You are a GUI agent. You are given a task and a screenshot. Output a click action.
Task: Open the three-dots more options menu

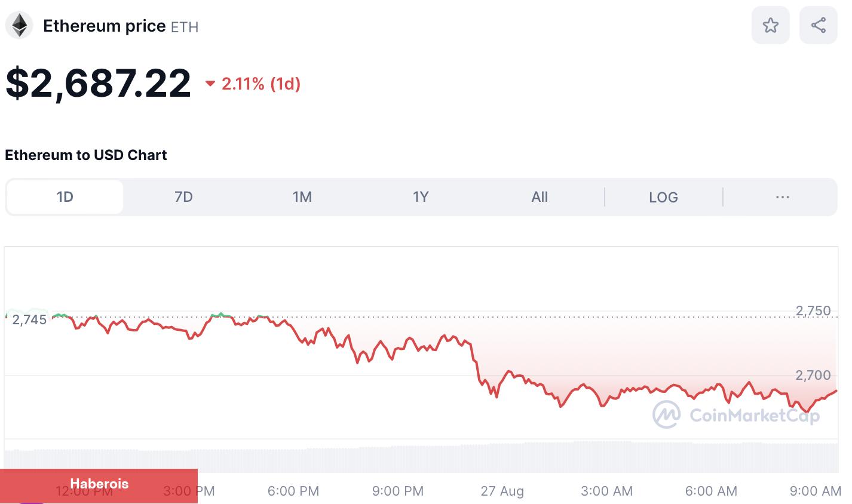point(782,197)
